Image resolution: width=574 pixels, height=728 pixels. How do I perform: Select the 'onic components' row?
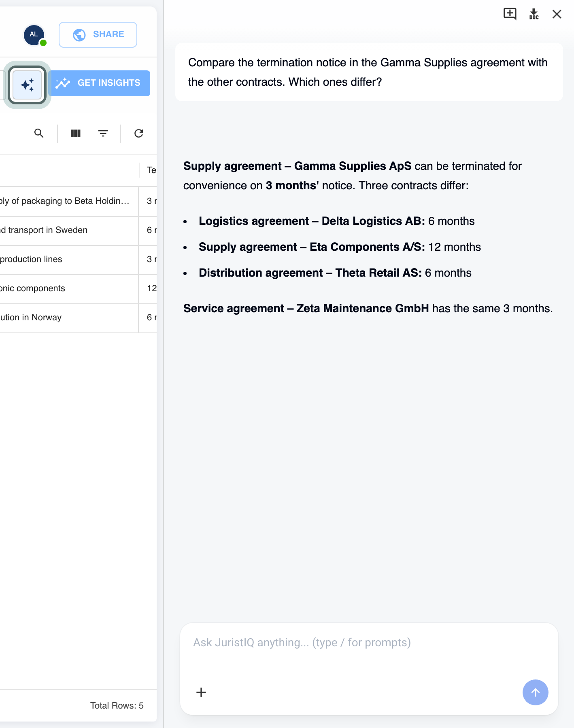(78, 288)
